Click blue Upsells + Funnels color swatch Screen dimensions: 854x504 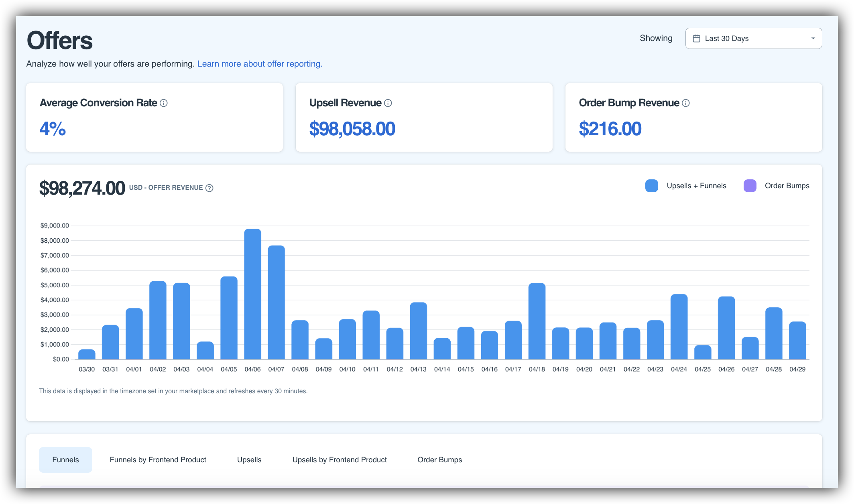click(652, 186)
